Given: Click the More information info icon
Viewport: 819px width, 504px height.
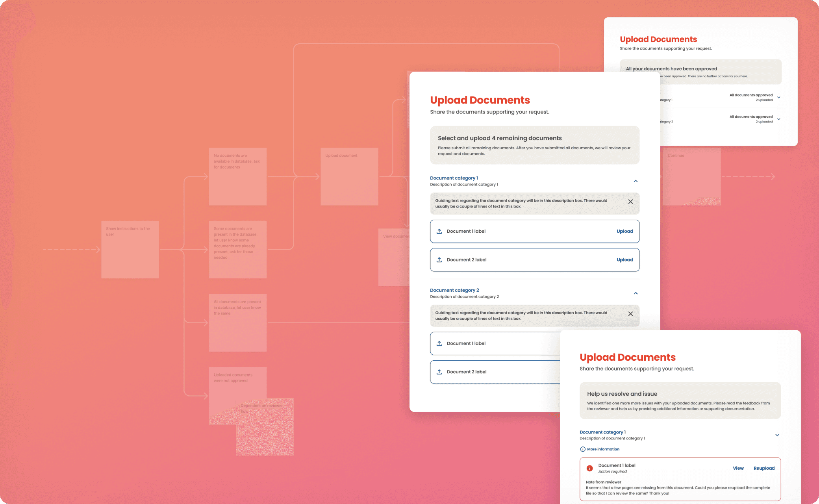Looking at the screenshot, I should click(x=583, y=449).
